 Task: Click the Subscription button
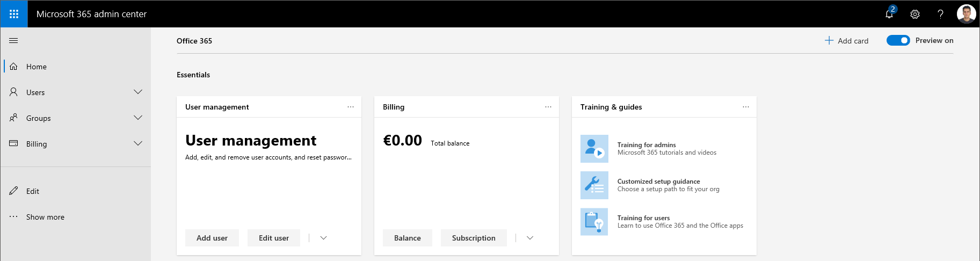(474, 238)
